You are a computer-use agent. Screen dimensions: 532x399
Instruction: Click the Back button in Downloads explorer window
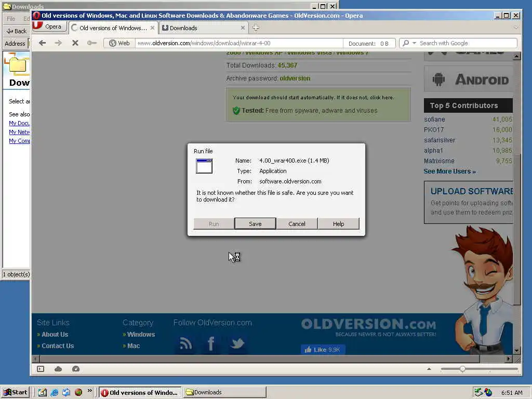click(x=16, y=31)
